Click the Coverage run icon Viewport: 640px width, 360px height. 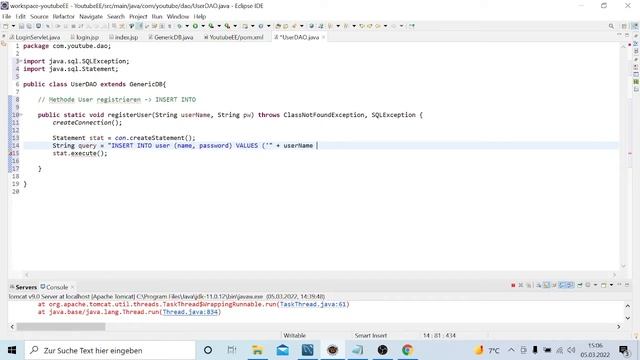[211, 26]
